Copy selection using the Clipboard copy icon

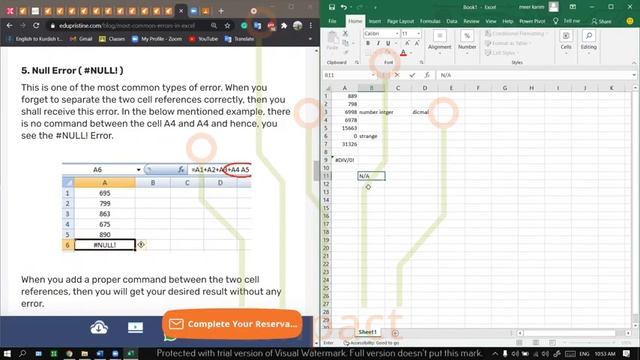tap(345, 43)
